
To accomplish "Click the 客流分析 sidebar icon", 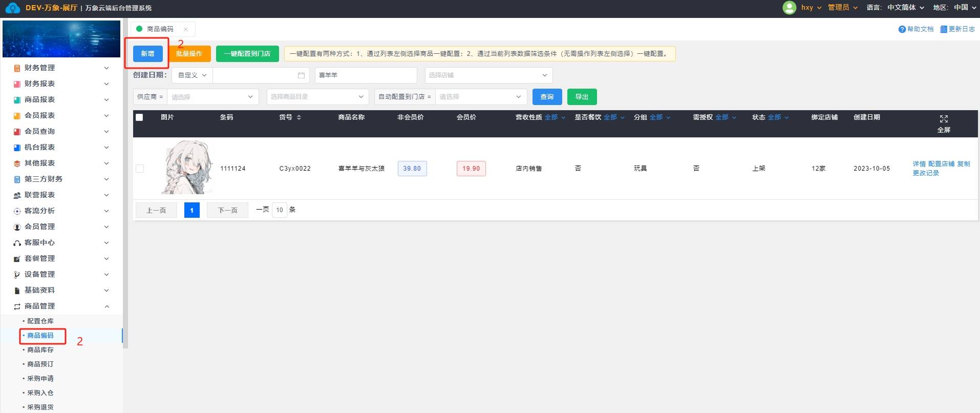I will (x=17, y=211).
